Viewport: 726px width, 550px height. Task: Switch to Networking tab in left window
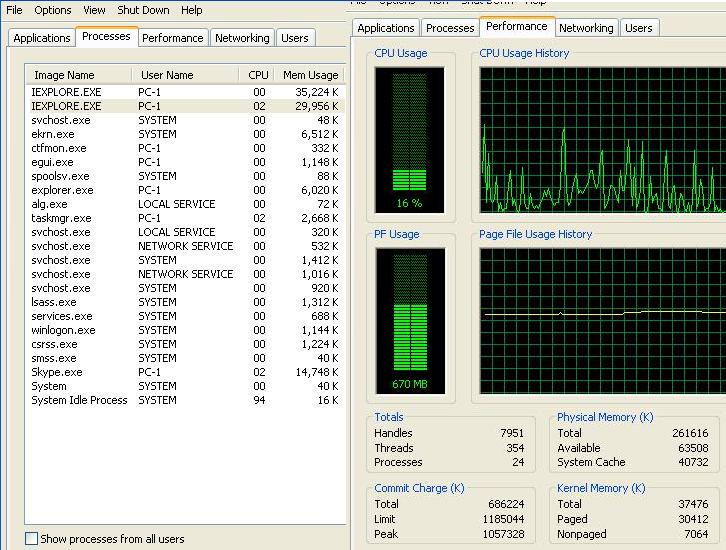pos(242,38)
